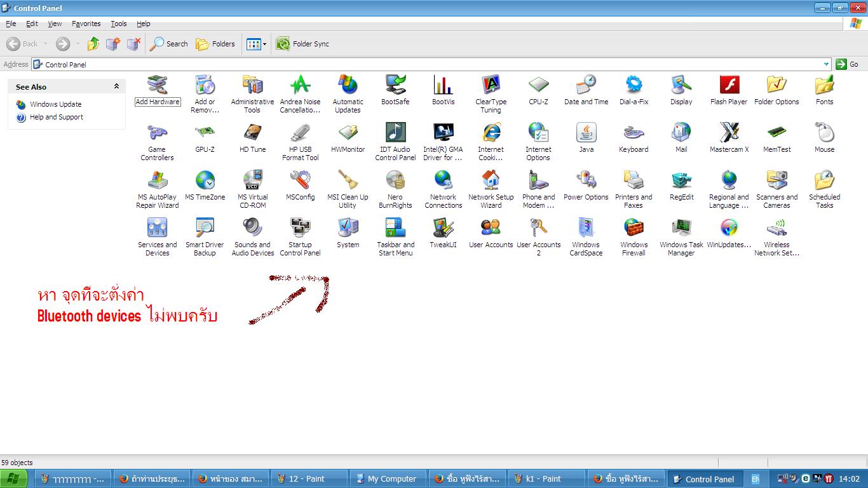Image resolution: width=868 pixels, height=488 pixels.
Task: Go up one folder level
Action: (93, 44)
